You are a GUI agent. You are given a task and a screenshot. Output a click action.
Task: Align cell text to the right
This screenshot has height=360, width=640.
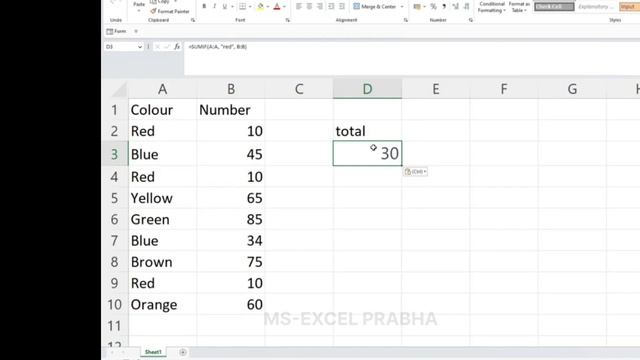click(x=320, y=7)
